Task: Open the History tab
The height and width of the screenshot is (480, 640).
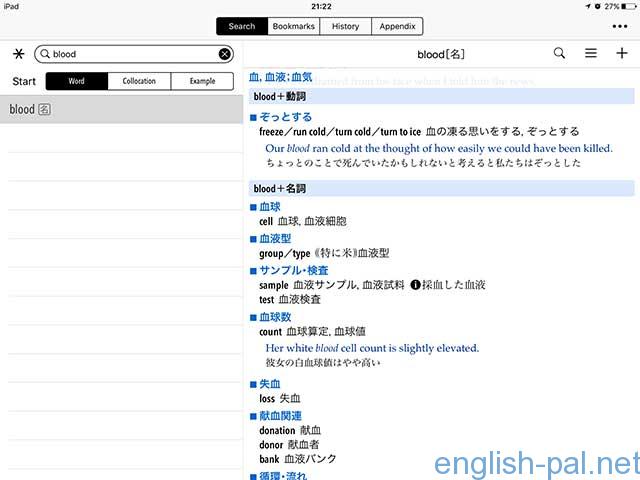Action: pos(345,26)
